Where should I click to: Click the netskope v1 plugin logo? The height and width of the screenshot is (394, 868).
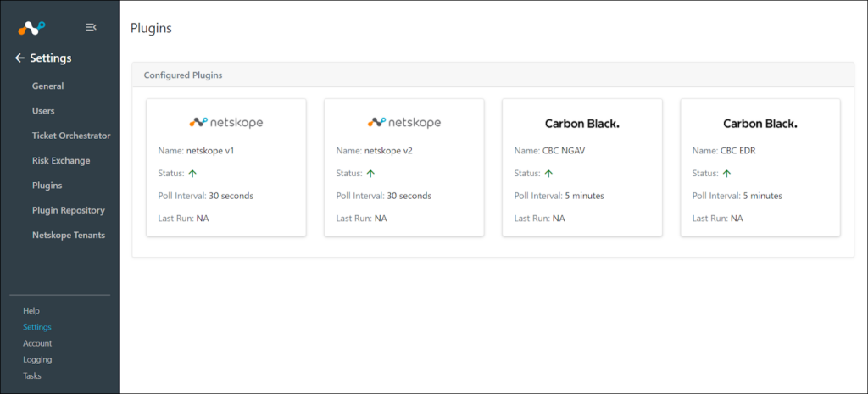225,123
